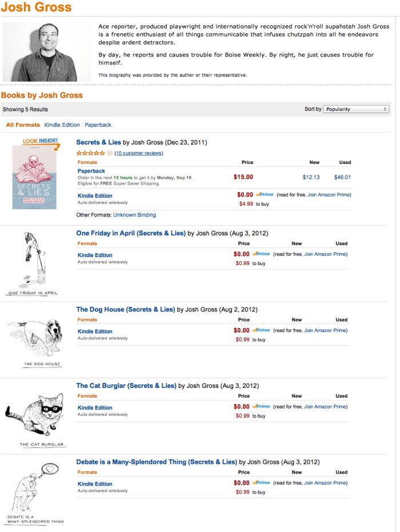400x532 pixels.
Task: Click the $46.01 used price link
Action: point(342,177)
